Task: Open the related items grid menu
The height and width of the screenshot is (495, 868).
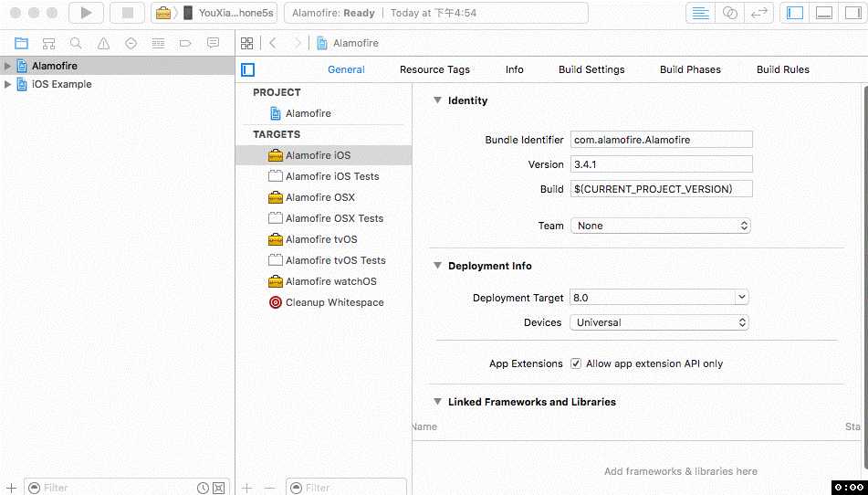Action: pyautogui.click(x=247, y=43)
